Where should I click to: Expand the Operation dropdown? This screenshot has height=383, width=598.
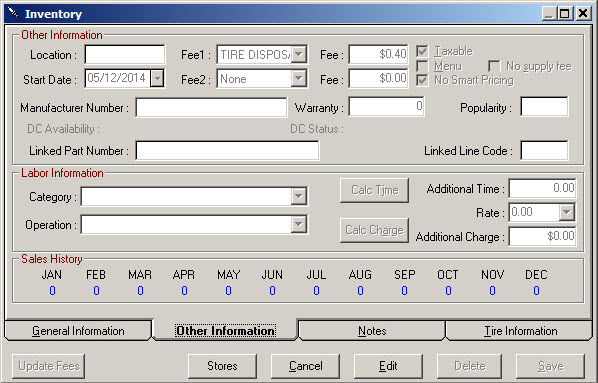299,224
